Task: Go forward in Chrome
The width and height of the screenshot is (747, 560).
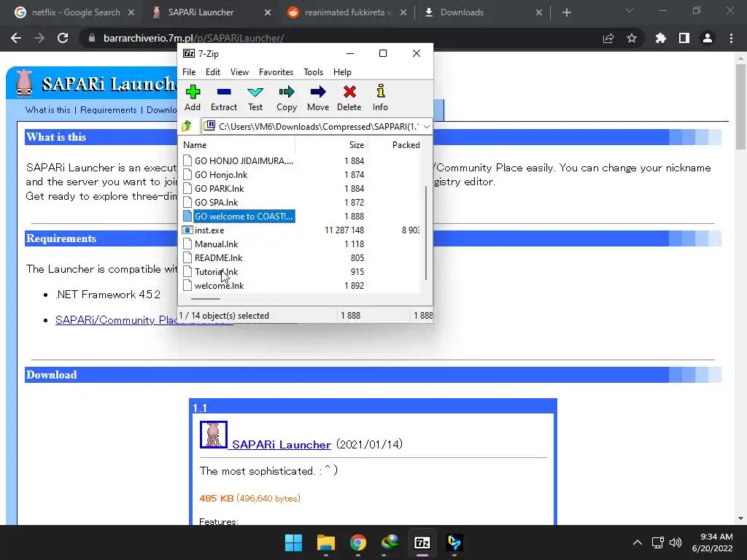Action: pos(39,38)
